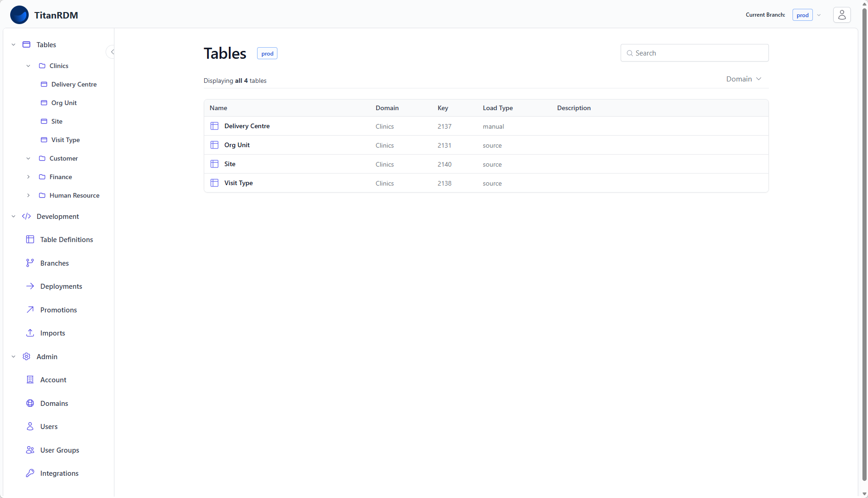The height and width of the screenshot is (498, 868).
Task: Click the User Groups people icon
Action: (x=30, y=450)
